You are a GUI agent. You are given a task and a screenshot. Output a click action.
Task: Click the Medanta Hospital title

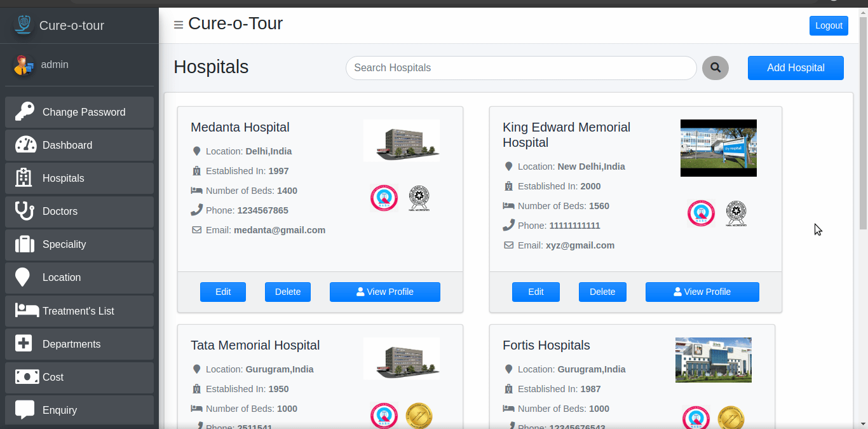click(240, 127)
